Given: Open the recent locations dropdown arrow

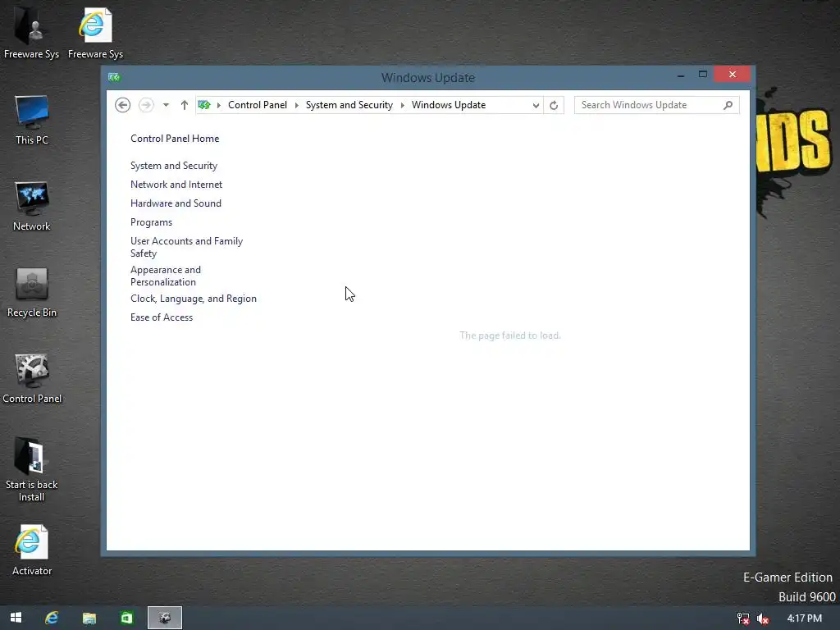Looking at the screenshot, I should 166,105.
